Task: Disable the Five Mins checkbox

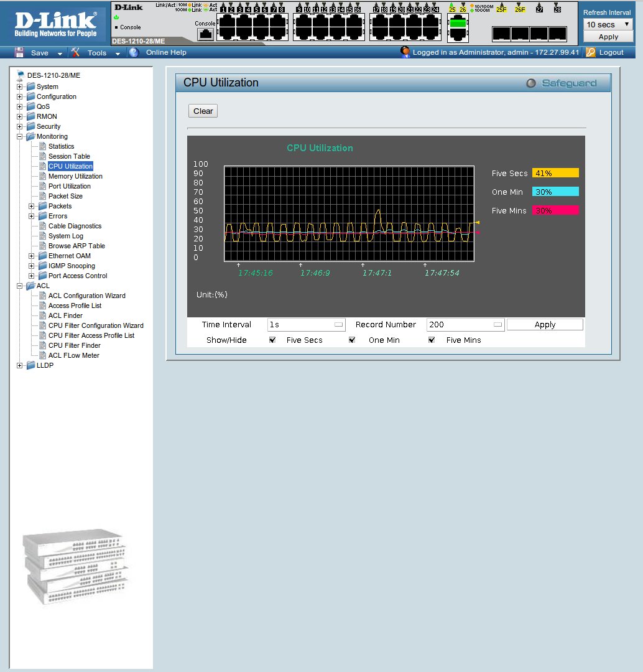Action: pos(432,340)
